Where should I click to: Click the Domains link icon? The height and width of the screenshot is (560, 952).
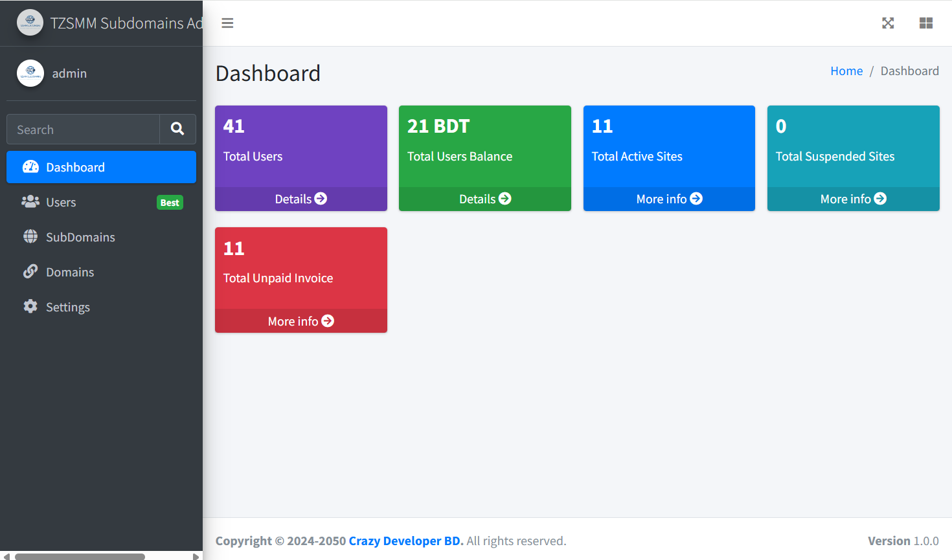pos(30,271)
